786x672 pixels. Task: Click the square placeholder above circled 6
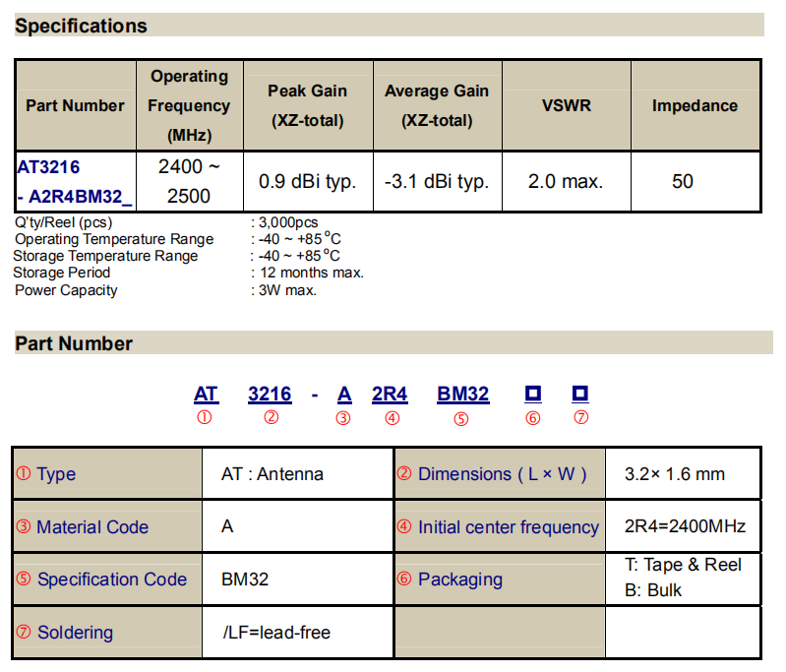pyautogui.click(x=533, y=394)
